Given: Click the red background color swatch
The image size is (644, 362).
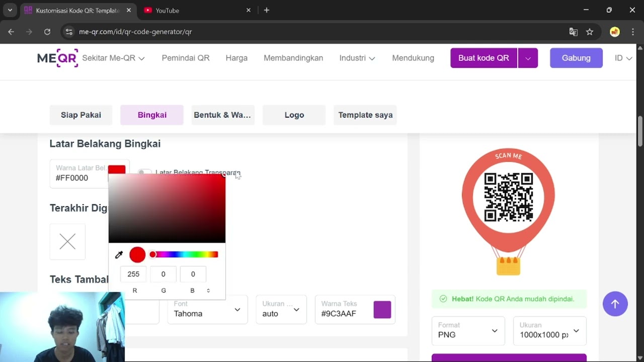Looking at the screenshot, I should point(117,169).
